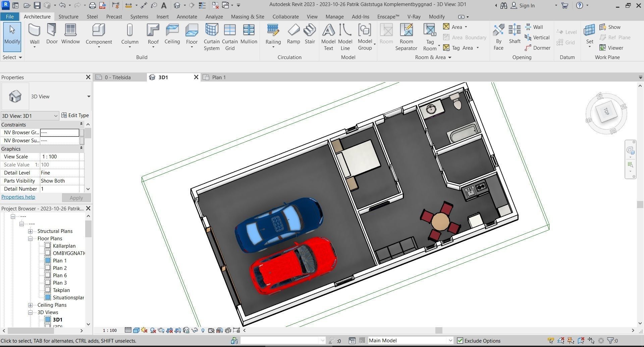Click the Dormer opening tool

pos(537,48)
